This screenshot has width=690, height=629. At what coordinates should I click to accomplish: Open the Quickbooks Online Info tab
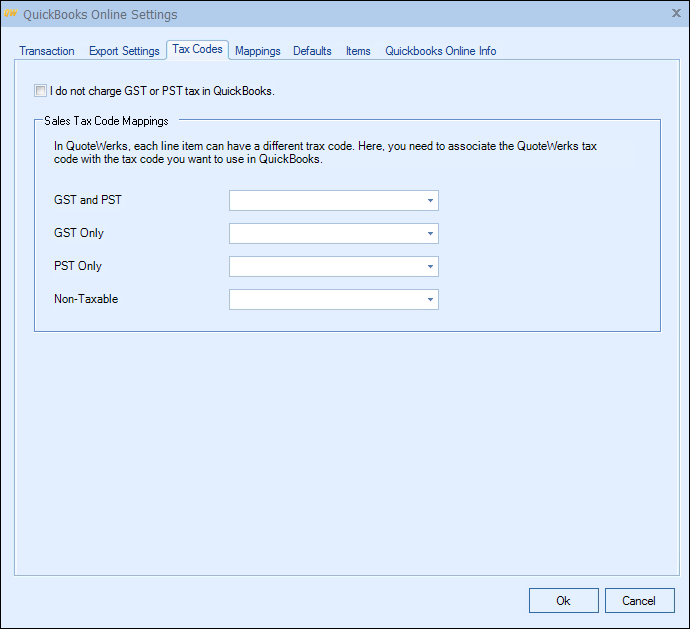coord(440,51)
